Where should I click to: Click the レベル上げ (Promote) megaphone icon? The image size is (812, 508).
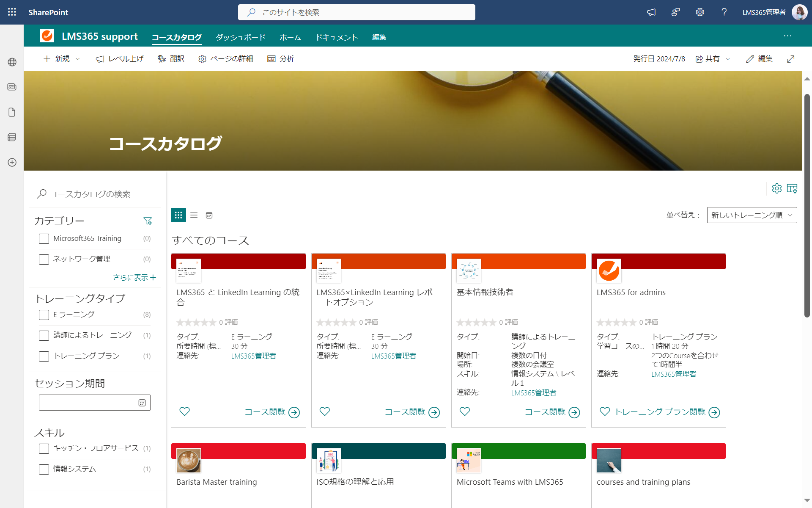point(100,59)
